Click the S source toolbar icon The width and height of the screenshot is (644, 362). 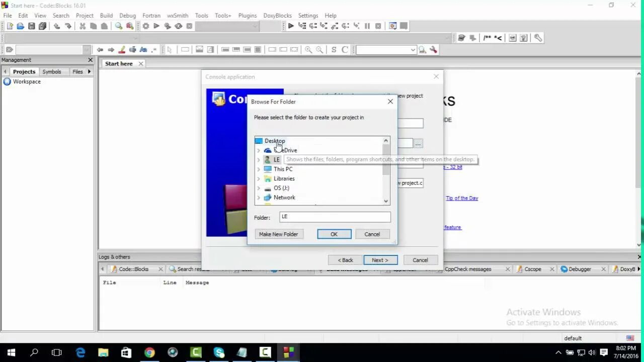pyautogui.click(x=334, y=50)
